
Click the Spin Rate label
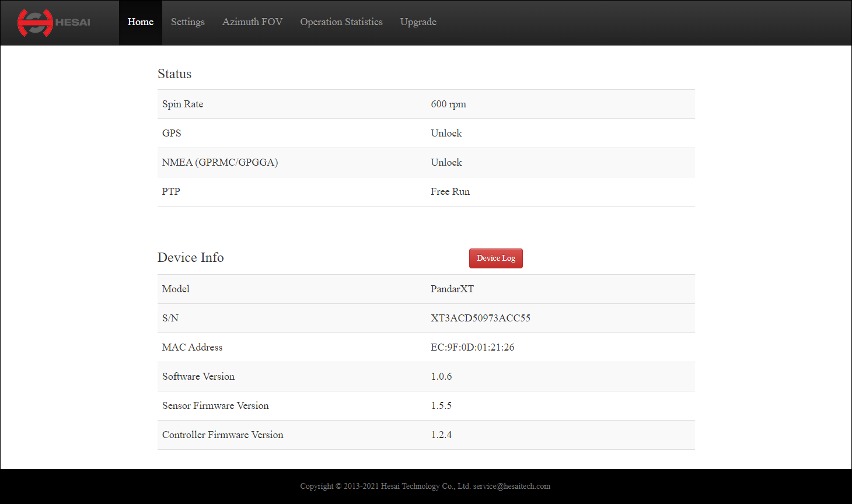tap(183, 104)
